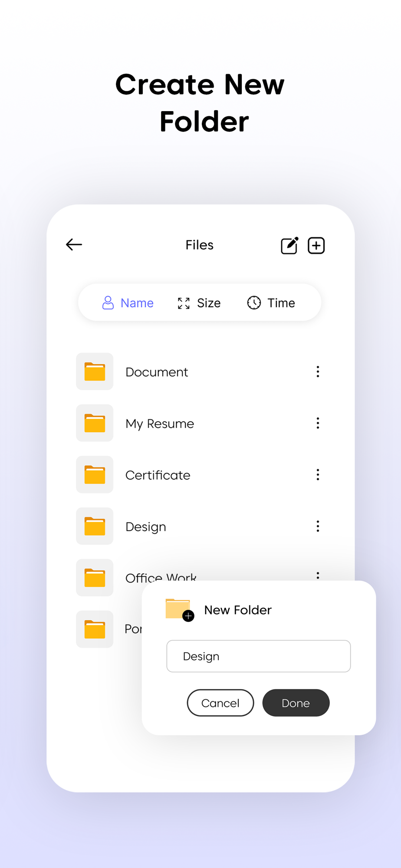This screenshot has width=401, height=868.
Task: Open the Design folder icon in list
Action: 95,526
